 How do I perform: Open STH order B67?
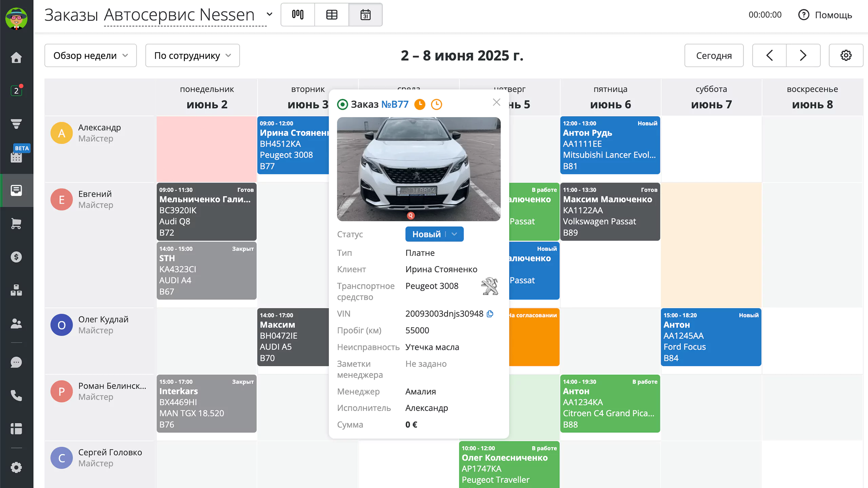click(206, 270)
